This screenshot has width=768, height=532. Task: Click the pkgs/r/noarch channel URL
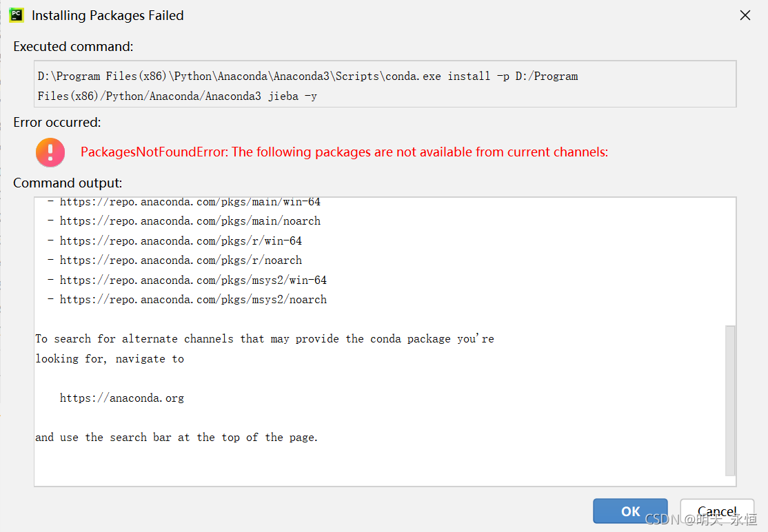181,260
